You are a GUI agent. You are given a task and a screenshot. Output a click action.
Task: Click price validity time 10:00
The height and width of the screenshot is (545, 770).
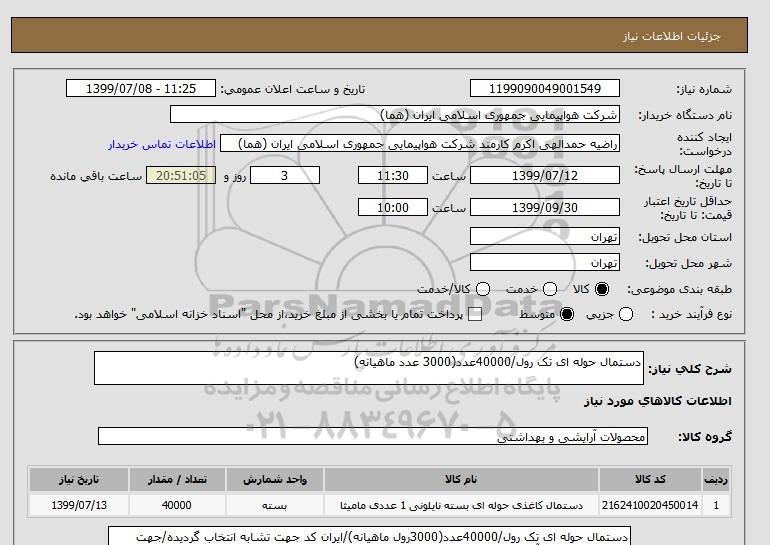point(393,207)
